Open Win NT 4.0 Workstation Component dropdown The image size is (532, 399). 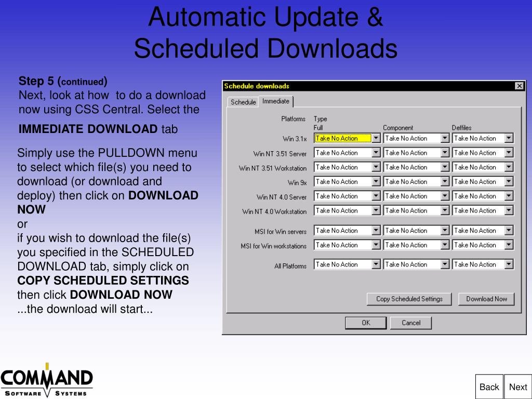click(416, 211)
